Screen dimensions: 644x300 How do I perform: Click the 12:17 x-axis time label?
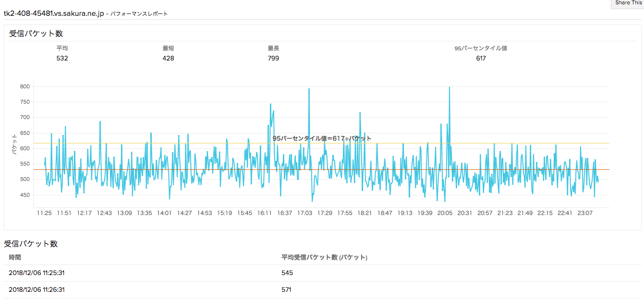[x=84, y=213]
